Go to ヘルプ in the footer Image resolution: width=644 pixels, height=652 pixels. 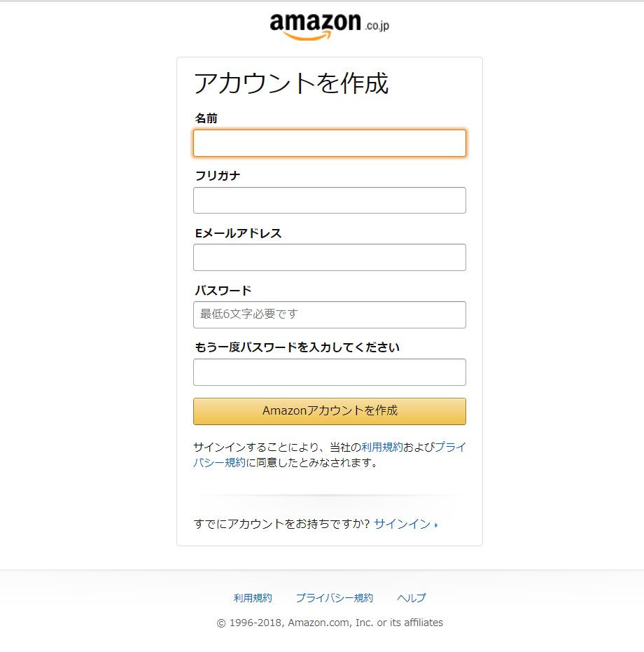point(411,598)
